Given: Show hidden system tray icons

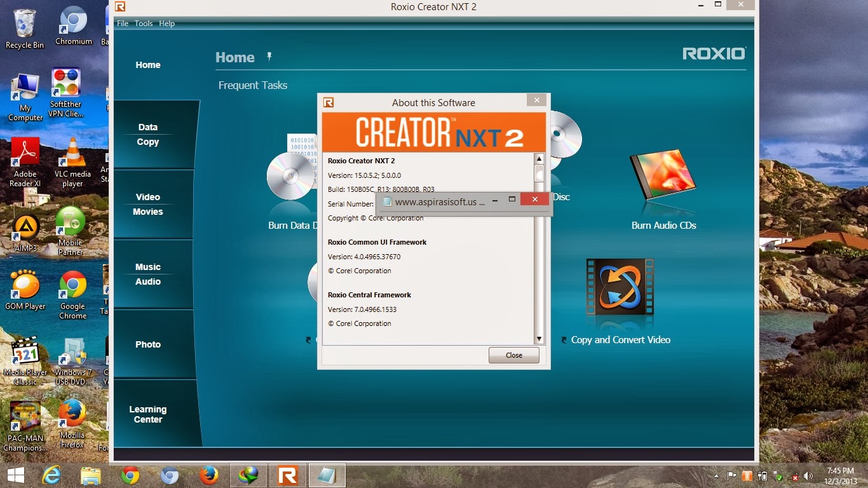Looking at the screenshot, I should click(717, 475).
